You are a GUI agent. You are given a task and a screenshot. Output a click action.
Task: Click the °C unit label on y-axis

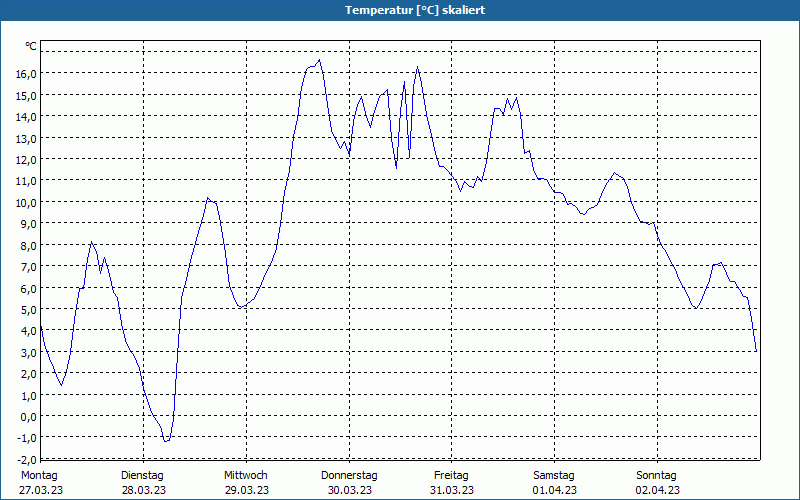[31, 46]
